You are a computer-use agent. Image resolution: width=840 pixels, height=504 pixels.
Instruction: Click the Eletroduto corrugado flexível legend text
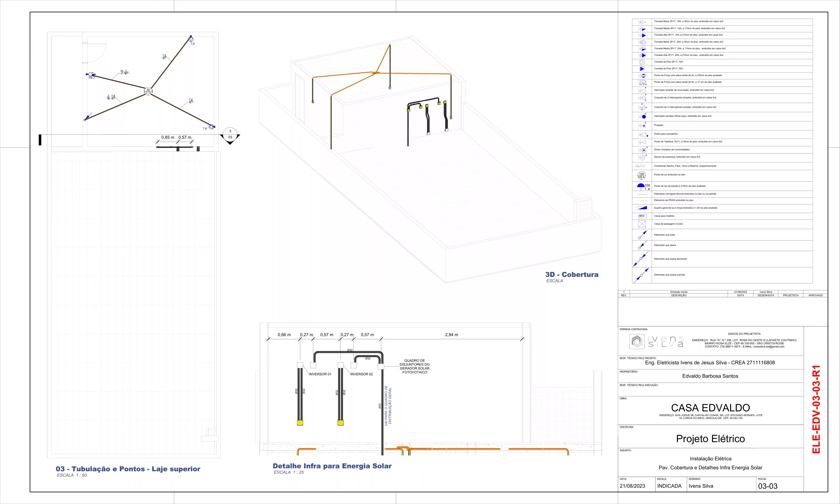click(685, 194)
